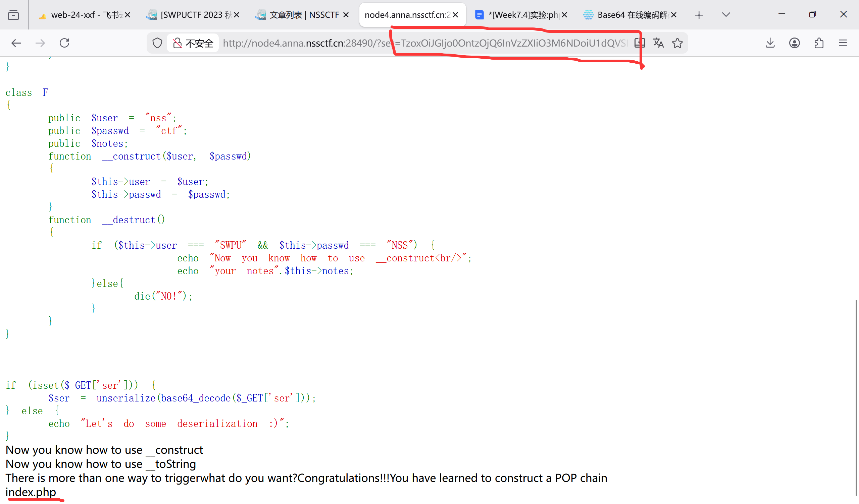Reload the current page
The height and width of the screenshot is (504, 859).
(64, 43)
